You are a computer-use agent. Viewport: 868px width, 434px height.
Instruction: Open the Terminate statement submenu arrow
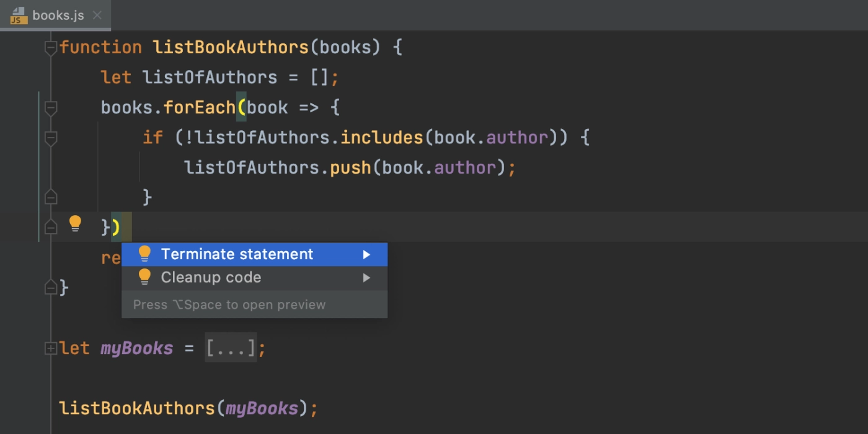tap(366, 255)
